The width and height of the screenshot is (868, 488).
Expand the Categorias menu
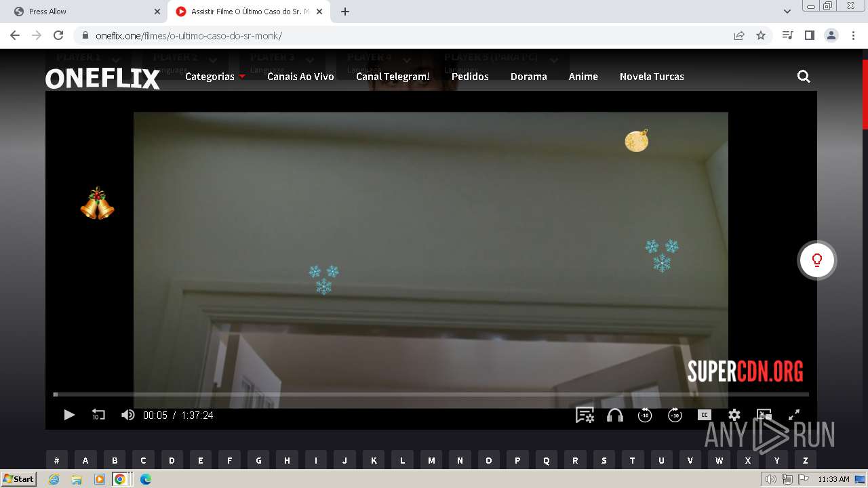tap(215, 77)
